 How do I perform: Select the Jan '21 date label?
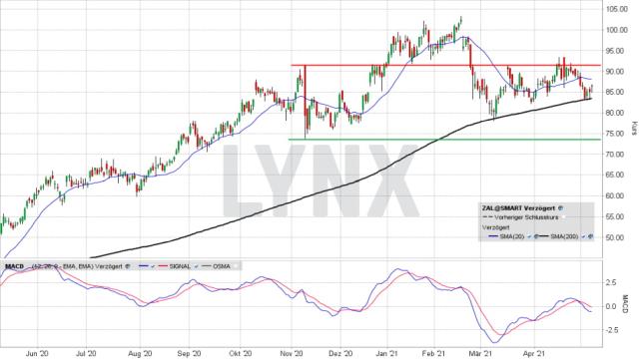[x=387, y=353]
